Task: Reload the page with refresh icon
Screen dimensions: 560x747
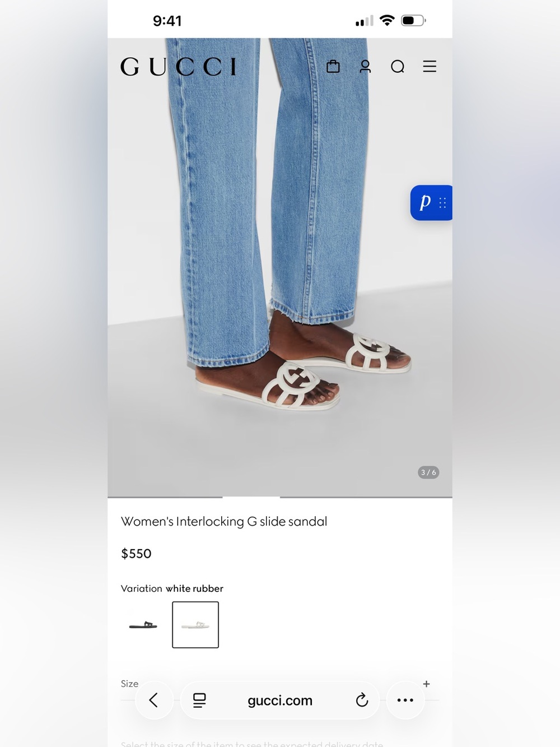Action: (362, 700)
